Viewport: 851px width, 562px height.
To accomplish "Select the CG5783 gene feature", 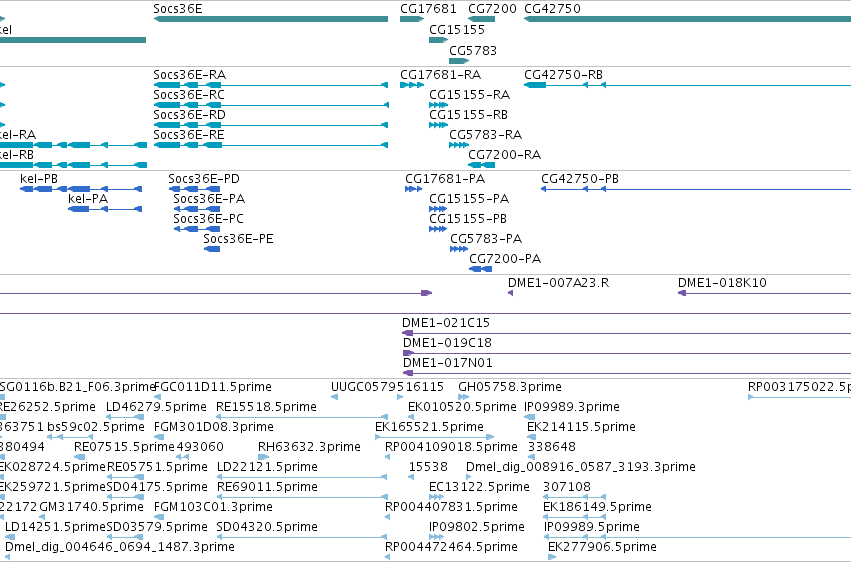I will (459, 61).
